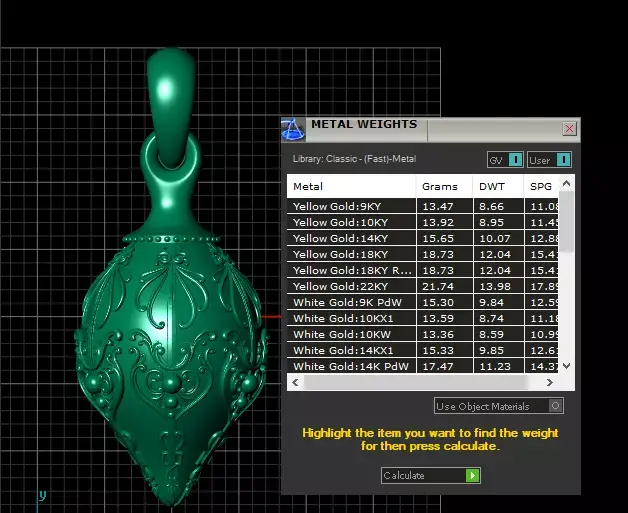Click the scroll up arrow in metal table
Viewport: 628px width, 513px height.
[566, 183]
